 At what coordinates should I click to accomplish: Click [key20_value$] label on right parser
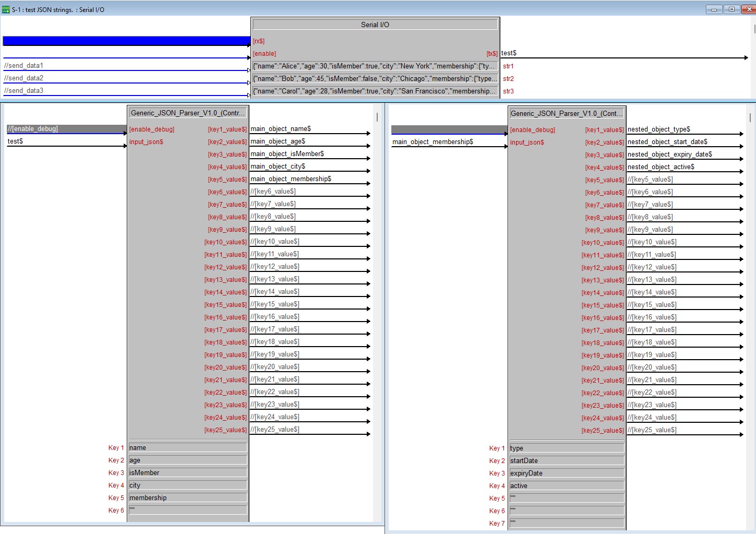point(603,368)
